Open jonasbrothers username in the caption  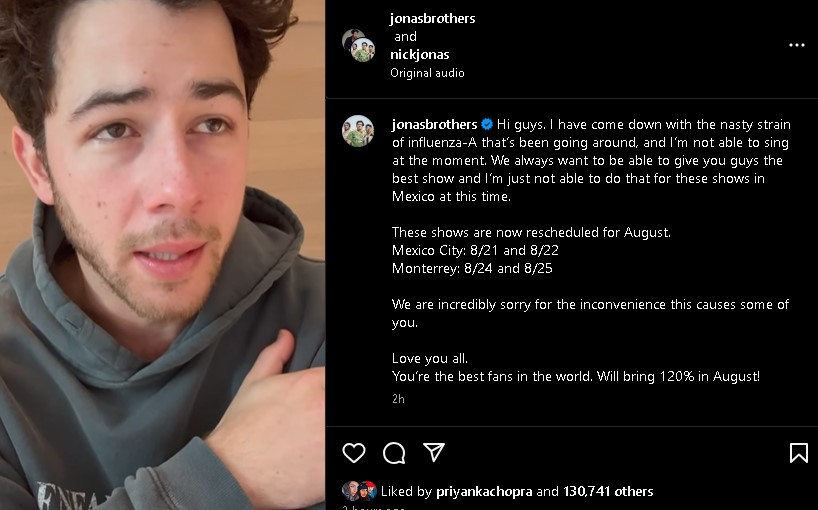(435, 125)
